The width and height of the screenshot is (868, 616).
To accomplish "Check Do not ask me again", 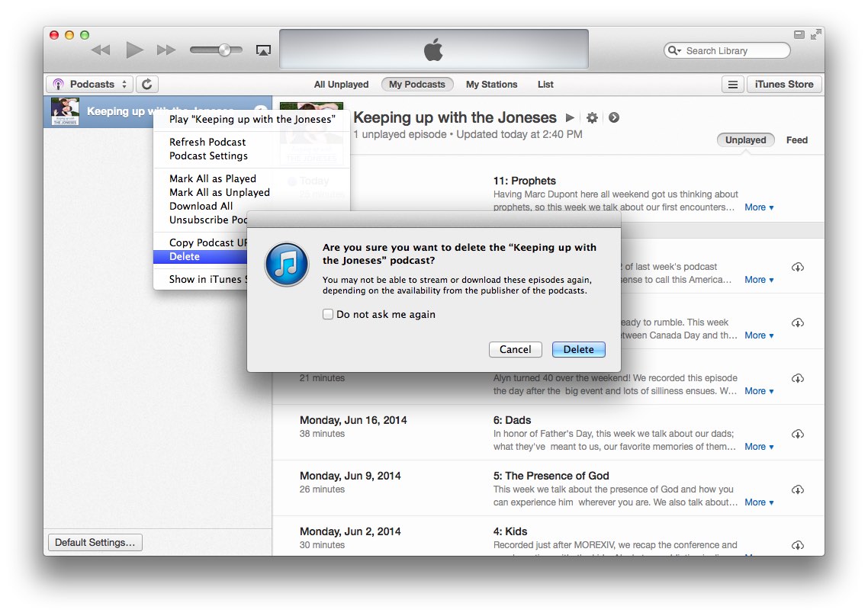I will (328, 314).
